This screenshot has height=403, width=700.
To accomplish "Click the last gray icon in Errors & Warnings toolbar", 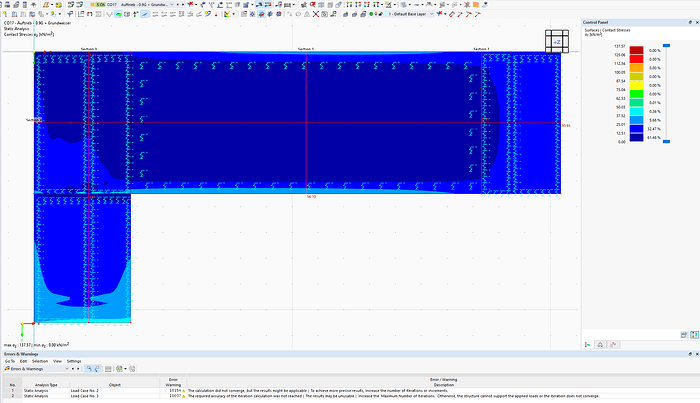I will [x=132, y=369].
